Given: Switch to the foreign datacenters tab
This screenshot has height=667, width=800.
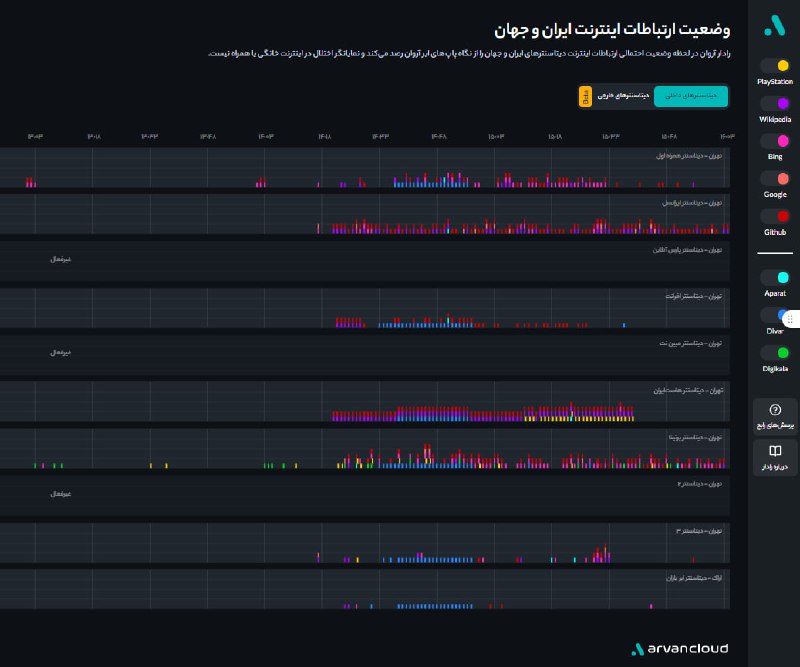Looking at the screenshot, I should 625,97.
